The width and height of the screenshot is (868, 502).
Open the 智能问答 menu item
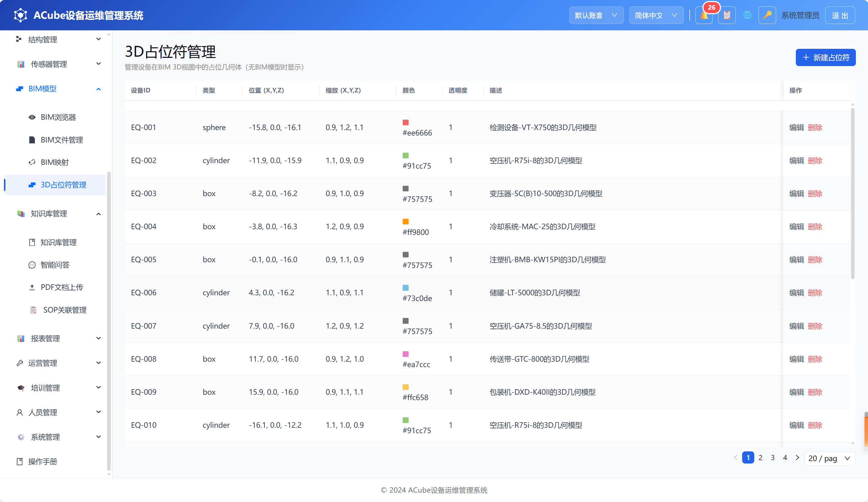click(x=55, y=265)
